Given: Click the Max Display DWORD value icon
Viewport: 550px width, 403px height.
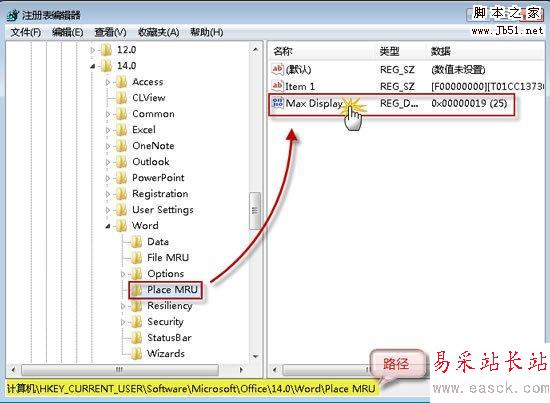Looking at the screenshot, I should (277, 103).
